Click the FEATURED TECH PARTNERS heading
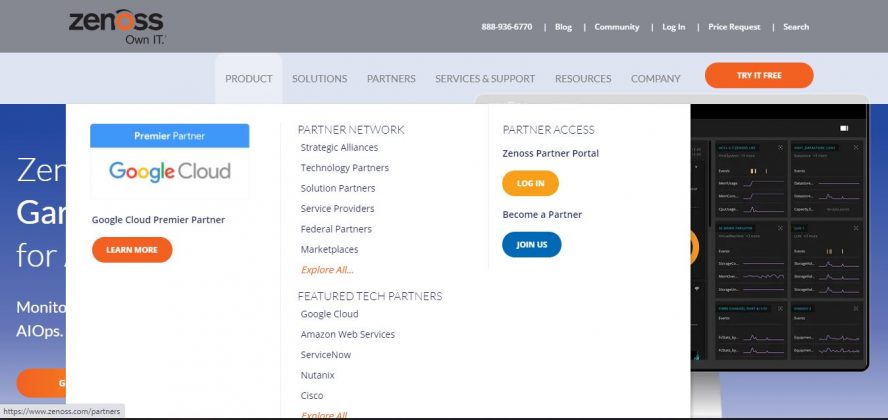The width and height of the screenshot is (888, 420). tap(370, 296)
